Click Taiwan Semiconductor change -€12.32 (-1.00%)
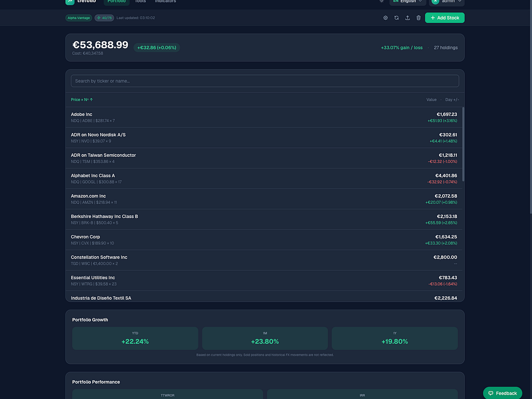 click(x=442, y=162)
